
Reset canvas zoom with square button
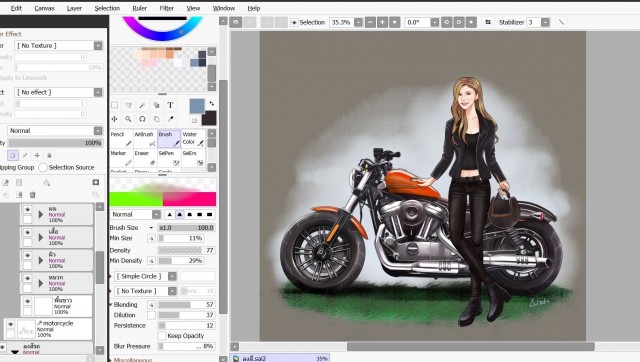[x=395, y=22]
